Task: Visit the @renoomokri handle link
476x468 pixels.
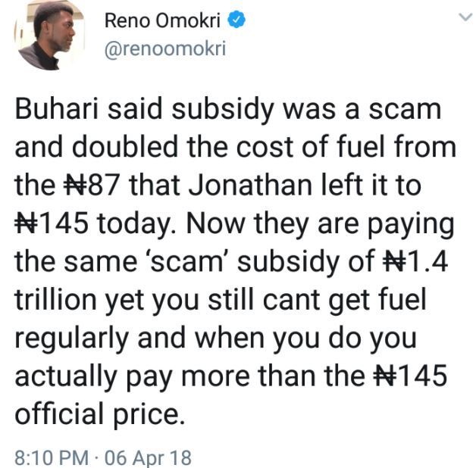Action: click(165, 48)
